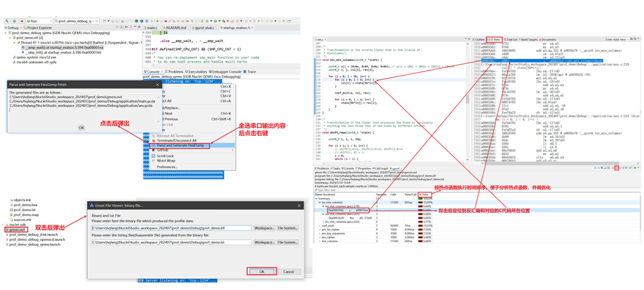Switch to the Outline tab
This screenshot has height=290, width=644.
coord(478,39)
